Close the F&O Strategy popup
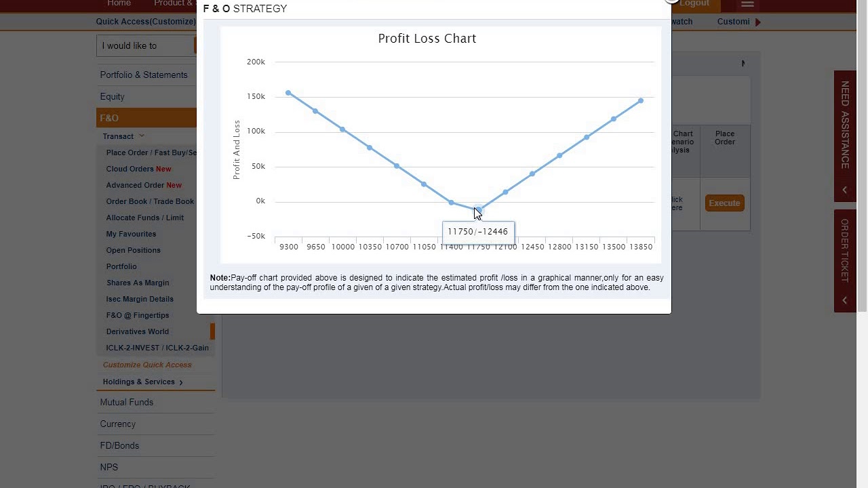 [671, 1]
